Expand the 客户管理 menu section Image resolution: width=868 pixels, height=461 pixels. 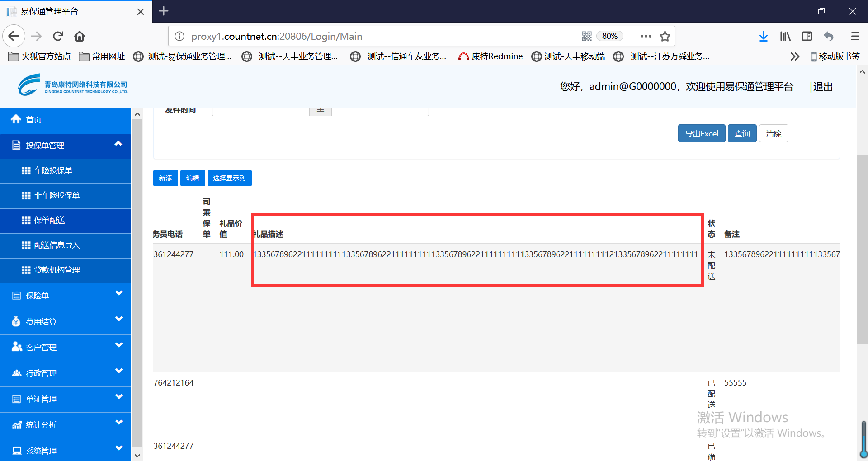point(66,348)
